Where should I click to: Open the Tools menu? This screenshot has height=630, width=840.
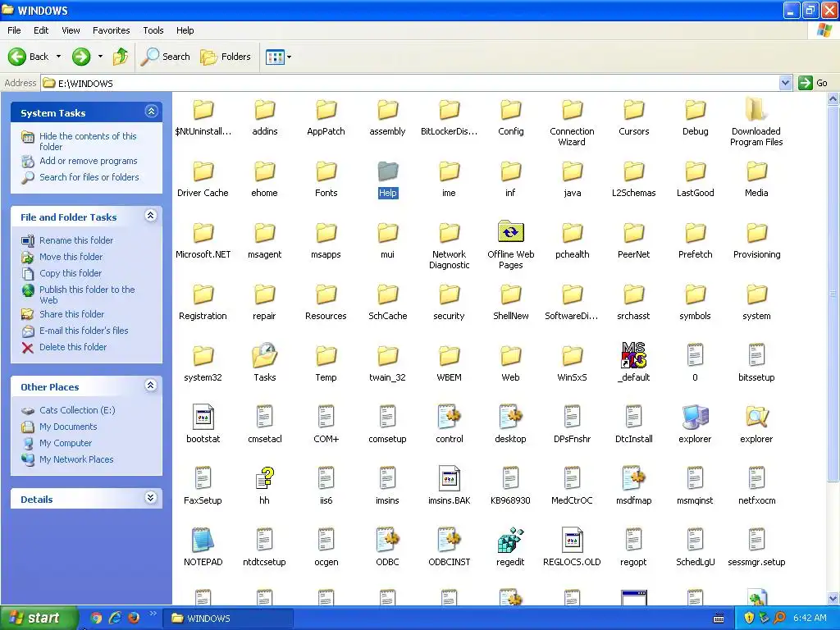click(x=153, y=30)
